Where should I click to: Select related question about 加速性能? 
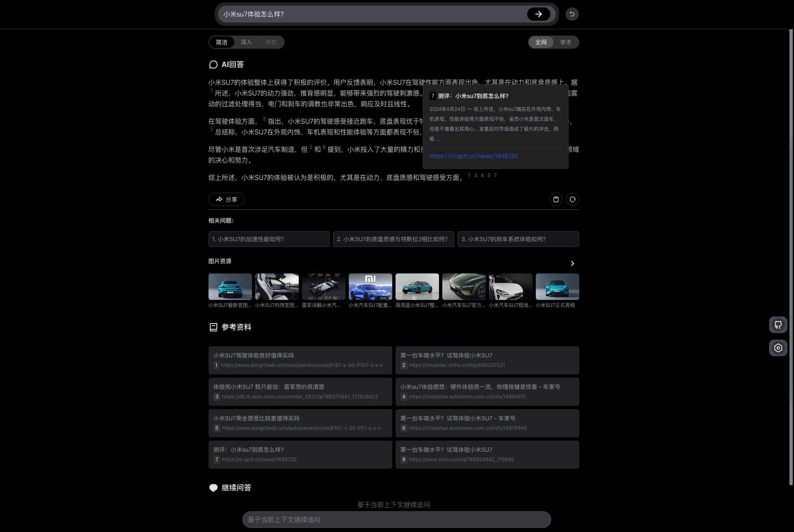click(269, 239)
